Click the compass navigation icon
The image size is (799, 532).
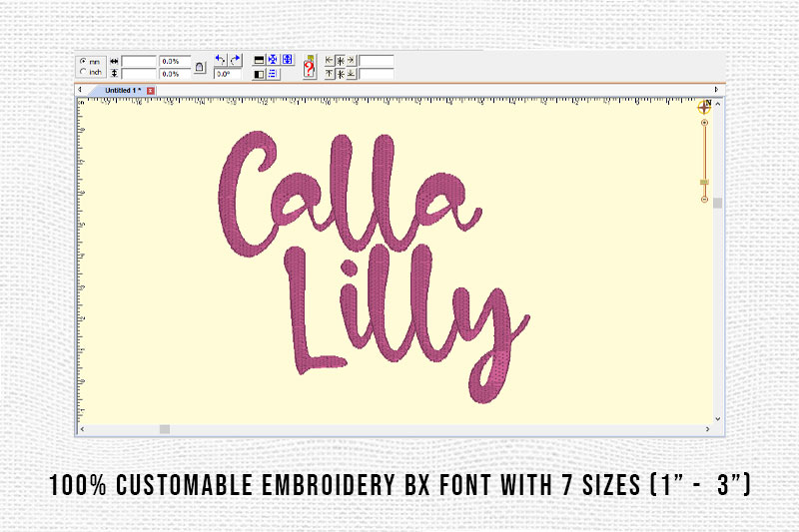coord(705,107)
